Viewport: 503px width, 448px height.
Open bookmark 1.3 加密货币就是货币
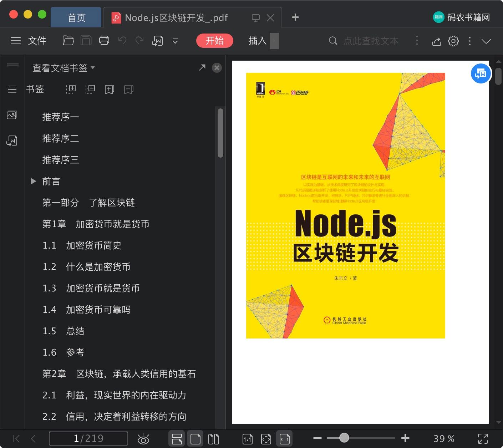coord(91,288)
